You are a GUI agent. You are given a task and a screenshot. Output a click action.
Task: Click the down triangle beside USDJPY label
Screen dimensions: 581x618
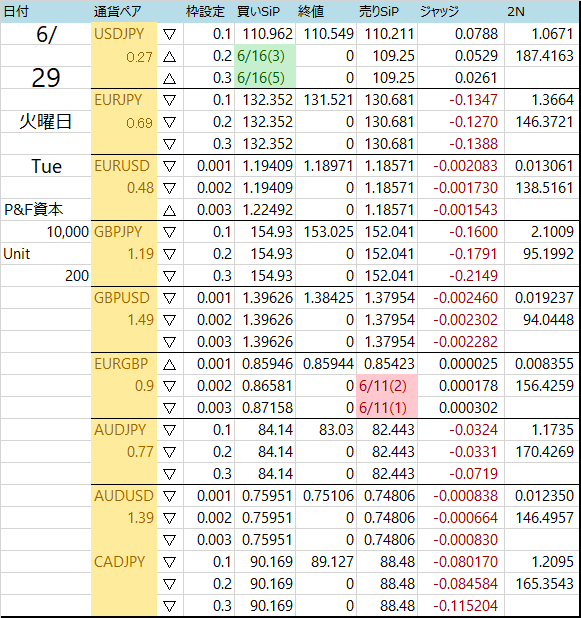click(x=169, y=35)
